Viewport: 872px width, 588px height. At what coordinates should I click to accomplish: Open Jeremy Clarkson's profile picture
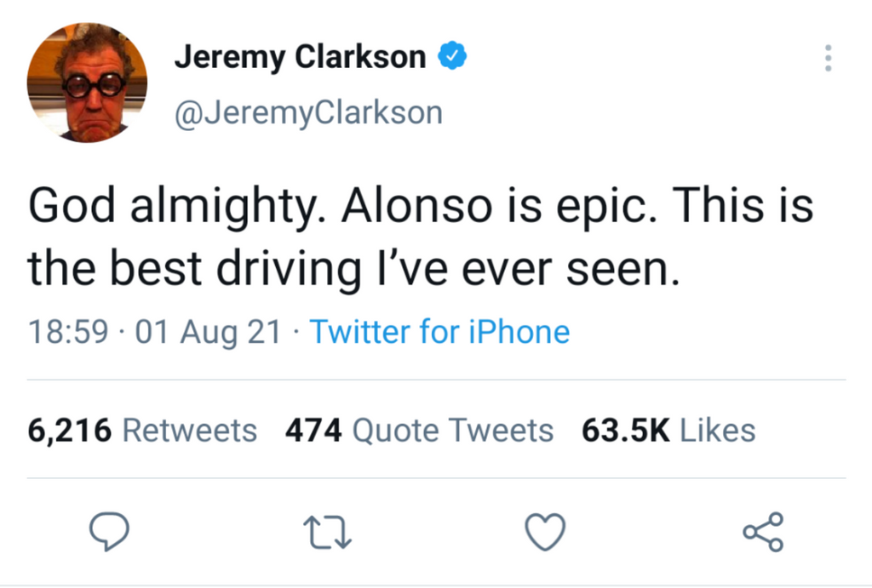[87, 83]
